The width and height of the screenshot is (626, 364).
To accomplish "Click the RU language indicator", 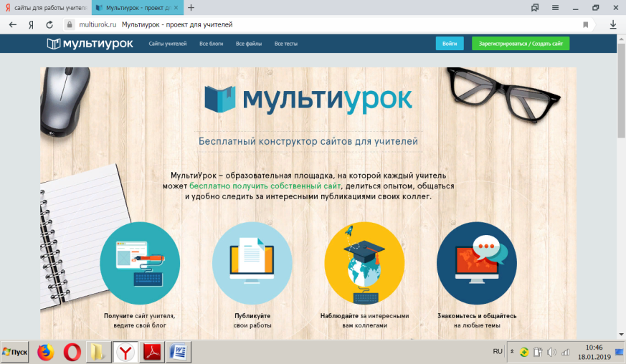I will (x=498, y=351).
